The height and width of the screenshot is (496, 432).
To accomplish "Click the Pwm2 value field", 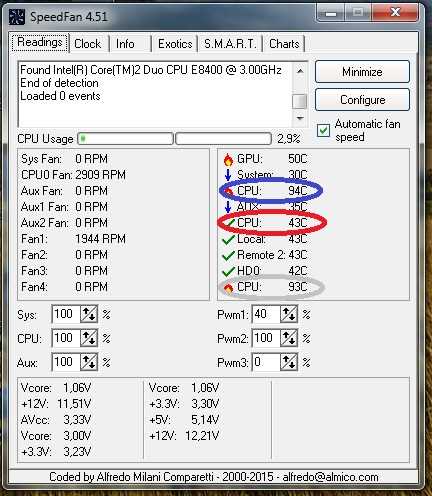I will (x=266, y=338).
